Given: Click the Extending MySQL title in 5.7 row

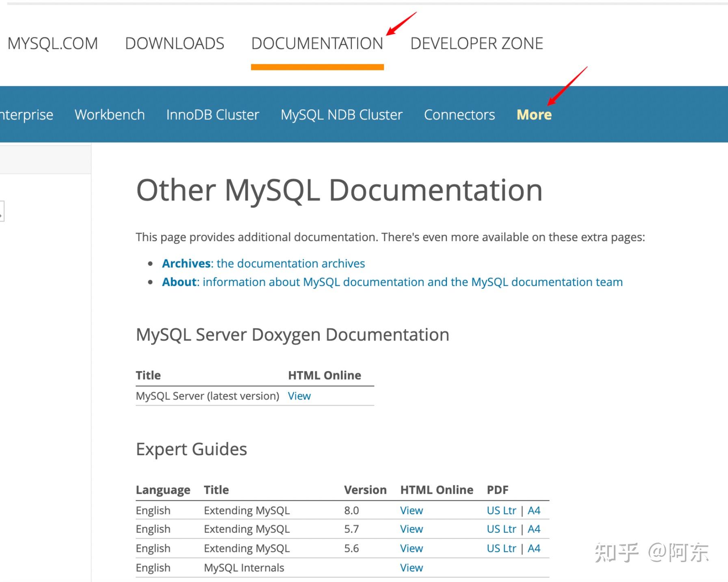Looking at the screenshot, I should click(247, 529).
